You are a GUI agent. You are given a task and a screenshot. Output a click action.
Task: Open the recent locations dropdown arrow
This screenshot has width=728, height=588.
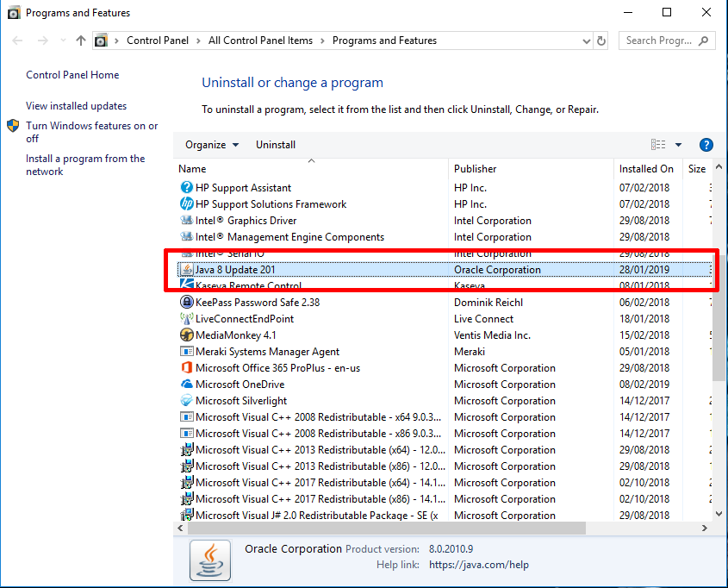tap(63, 41)
